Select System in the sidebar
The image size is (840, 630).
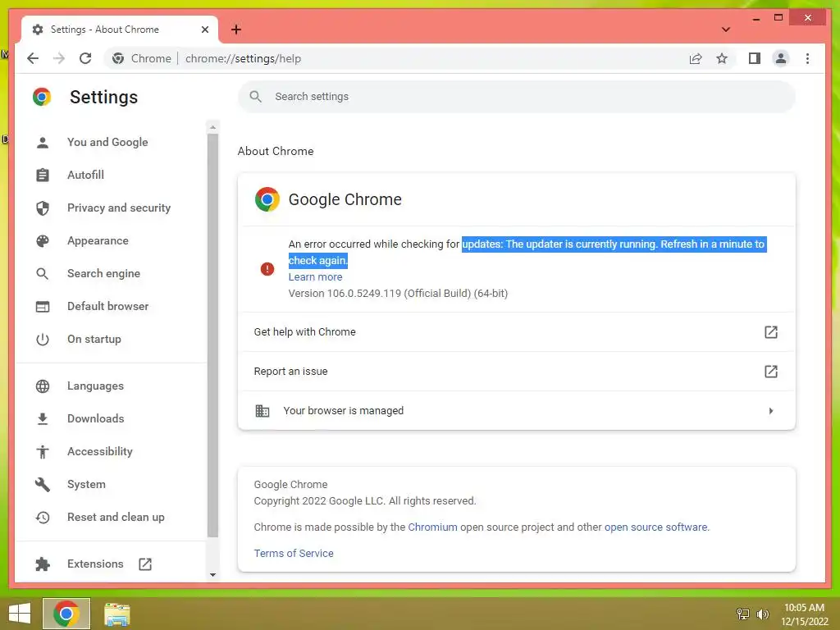pyautogui.click(x=86, y=484)
